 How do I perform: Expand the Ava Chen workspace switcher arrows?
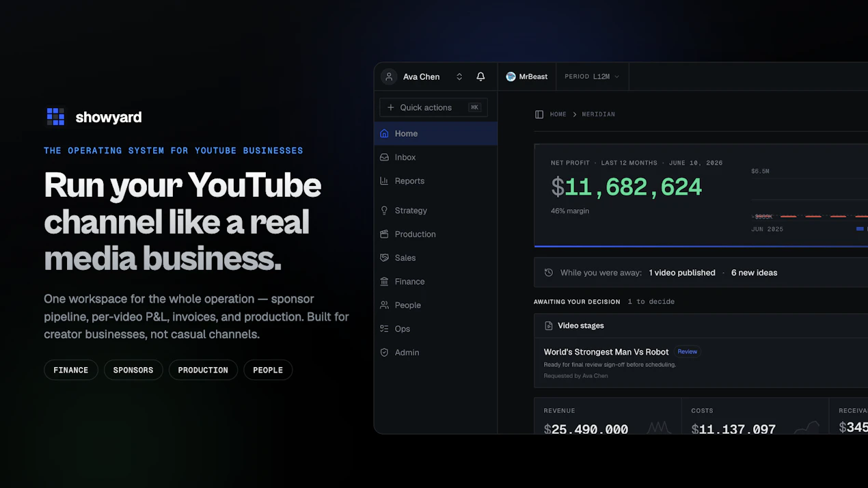tap(459, 77)
